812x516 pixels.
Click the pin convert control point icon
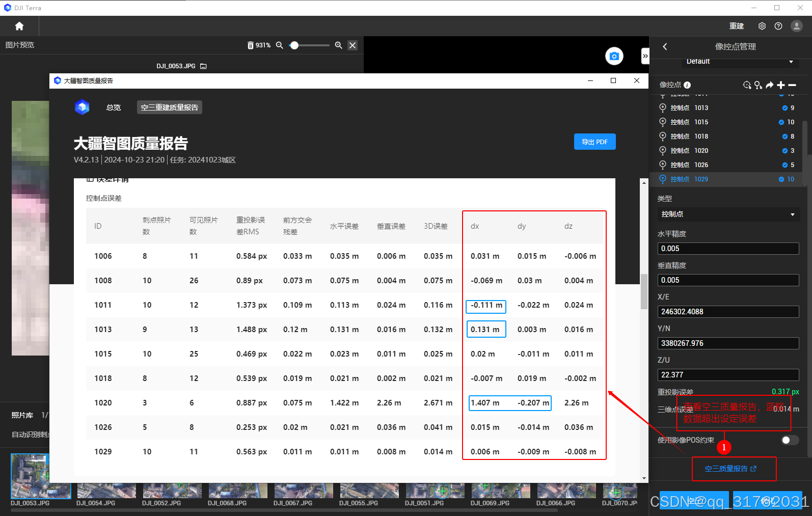pyautogui.click(x=758, y=85)
